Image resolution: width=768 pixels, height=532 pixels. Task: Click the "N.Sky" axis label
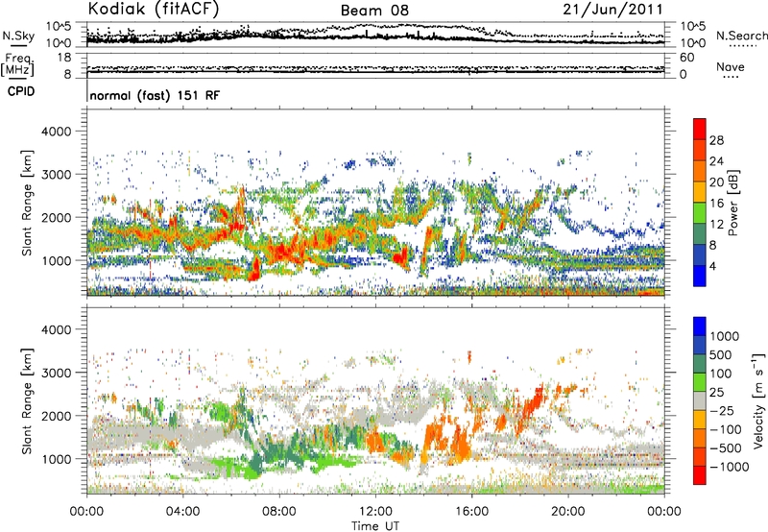pos(18,36)
